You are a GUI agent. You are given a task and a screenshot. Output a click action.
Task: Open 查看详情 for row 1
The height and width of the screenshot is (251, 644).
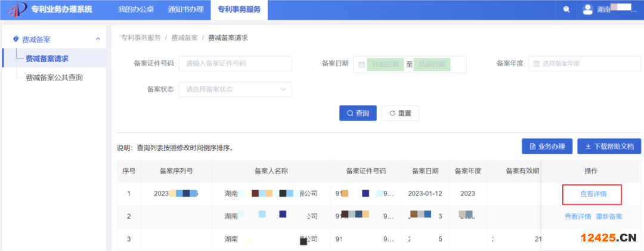[x=593, y=194]
